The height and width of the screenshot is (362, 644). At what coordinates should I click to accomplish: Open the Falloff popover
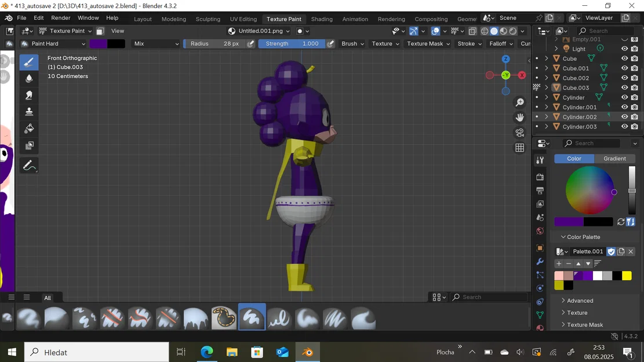pyautogui.click(x=501, y=43)
